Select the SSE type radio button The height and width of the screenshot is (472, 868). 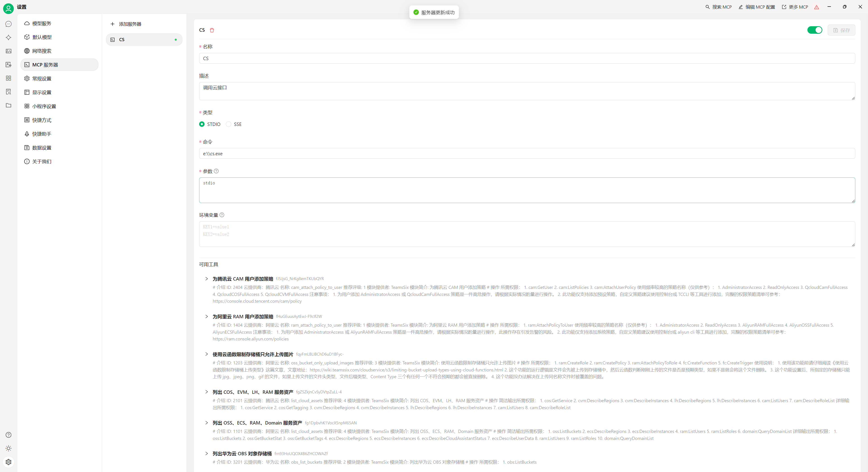pyautogui.click(x=229, y=124)
